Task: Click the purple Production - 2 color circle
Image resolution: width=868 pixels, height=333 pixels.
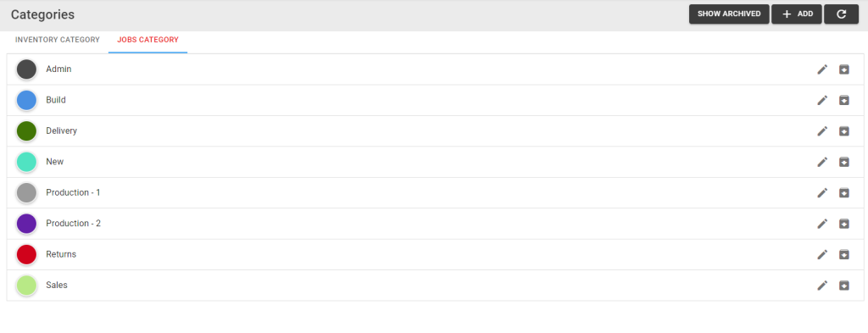Action: (26, 224)
